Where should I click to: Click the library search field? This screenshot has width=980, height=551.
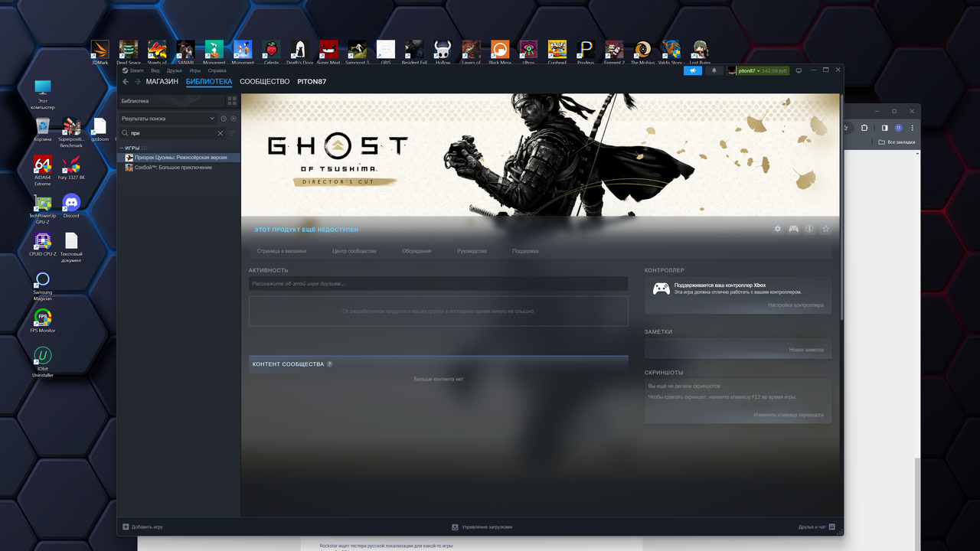173,133
